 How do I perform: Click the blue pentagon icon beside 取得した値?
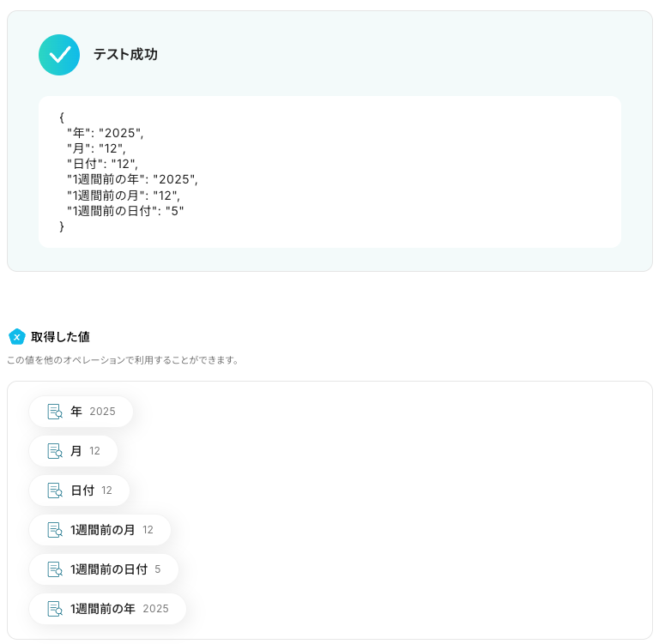coord(16,337)
